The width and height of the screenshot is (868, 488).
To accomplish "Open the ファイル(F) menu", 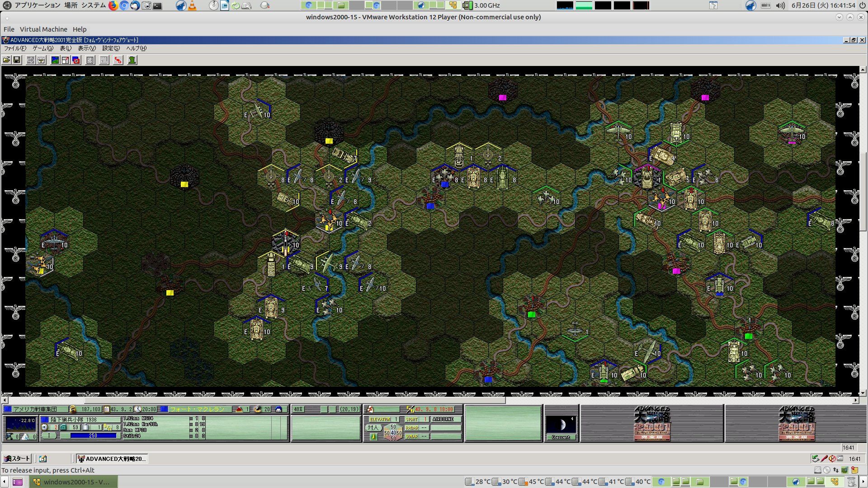I will click(15, 48).
